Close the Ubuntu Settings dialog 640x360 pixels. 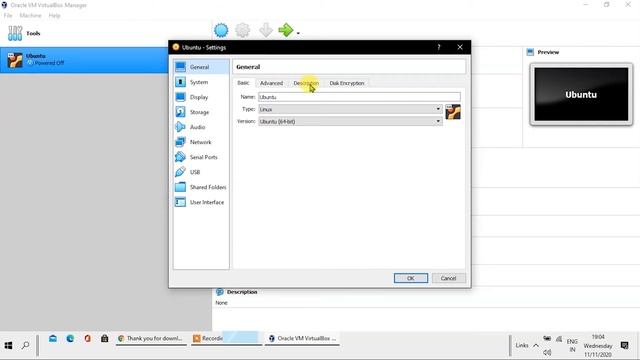[x=460, y=47]
